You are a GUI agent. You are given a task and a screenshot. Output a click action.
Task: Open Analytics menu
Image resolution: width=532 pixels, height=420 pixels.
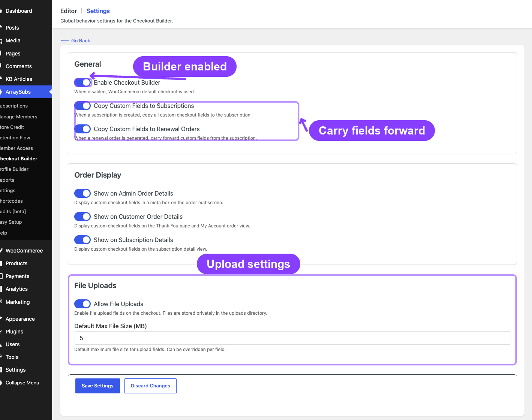tap(26, 289)
